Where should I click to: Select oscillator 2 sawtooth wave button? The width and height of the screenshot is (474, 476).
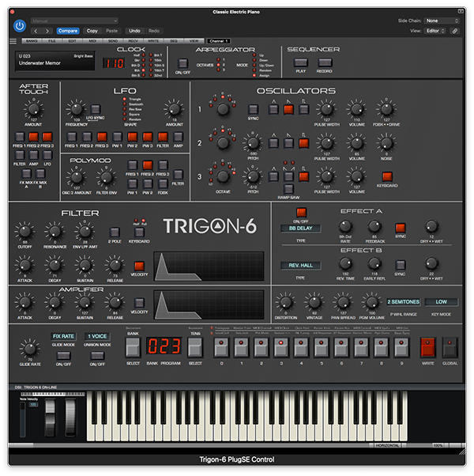click(x=288, y=143)
